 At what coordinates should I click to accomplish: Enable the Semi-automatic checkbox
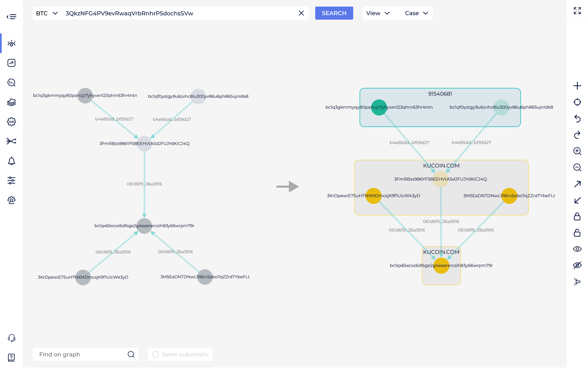(x=156, y=354)
